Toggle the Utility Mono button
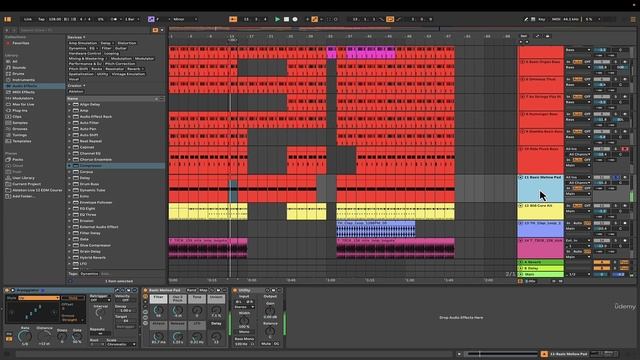 tap(244, 332)
